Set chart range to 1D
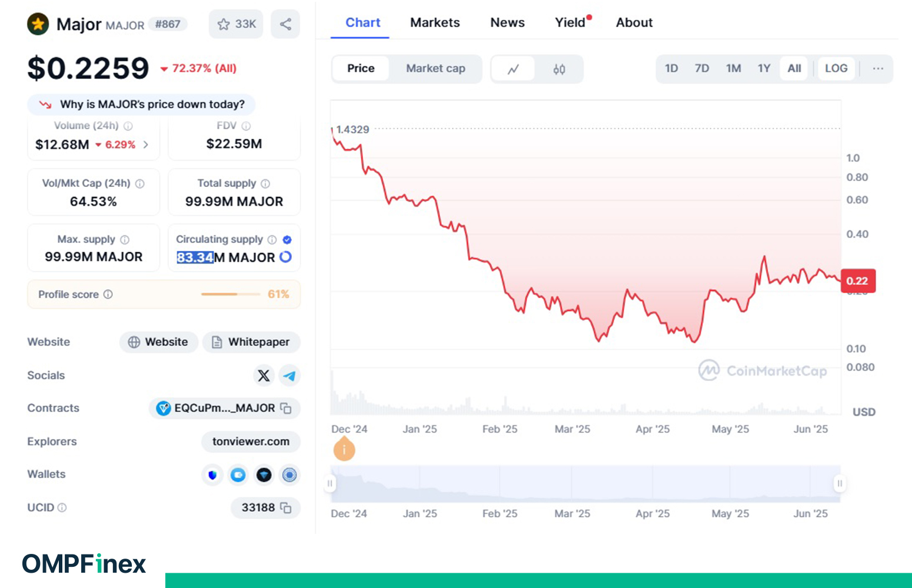912x588 pixels. pos(671,68)
